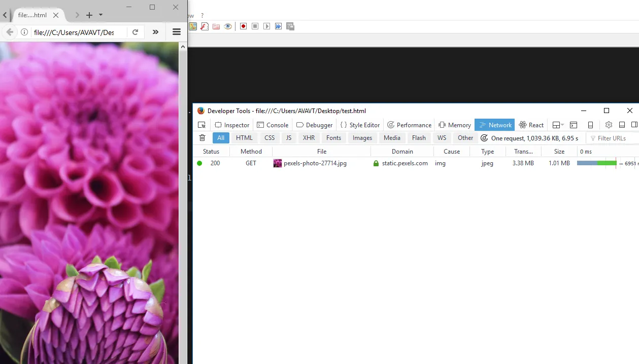Open a new tab with the plus button

[x=89, y=15]
